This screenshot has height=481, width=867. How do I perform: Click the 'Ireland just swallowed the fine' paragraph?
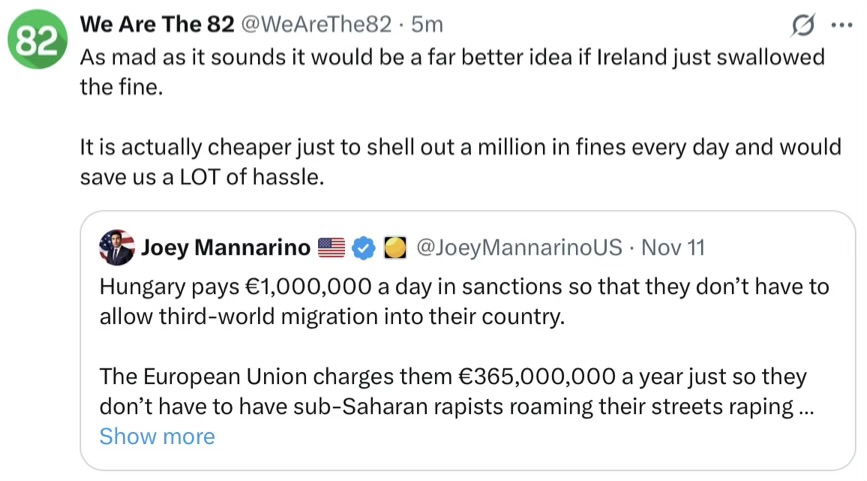(x=451, y=70)
